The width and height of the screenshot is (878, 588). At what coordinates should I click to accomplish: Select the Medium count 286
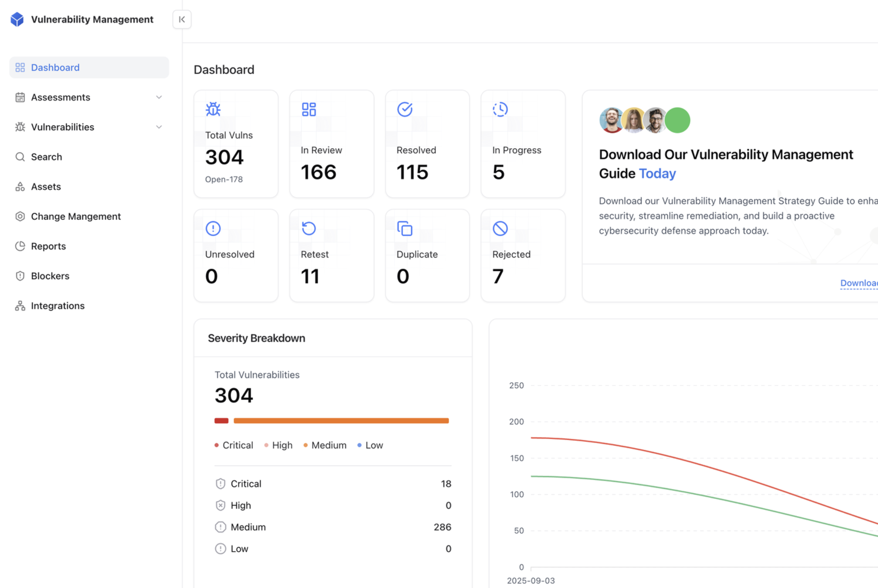click(x=443, y=527)
